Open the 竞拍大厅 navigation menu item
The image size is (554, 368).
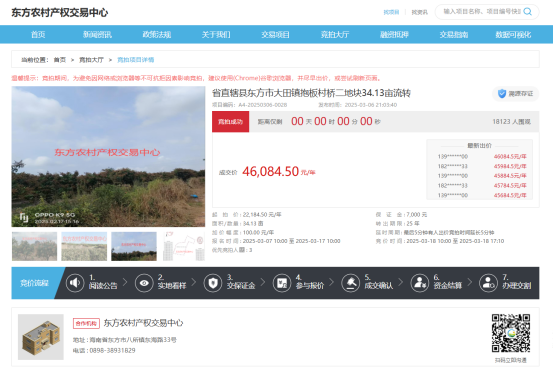tap(335, 35)
